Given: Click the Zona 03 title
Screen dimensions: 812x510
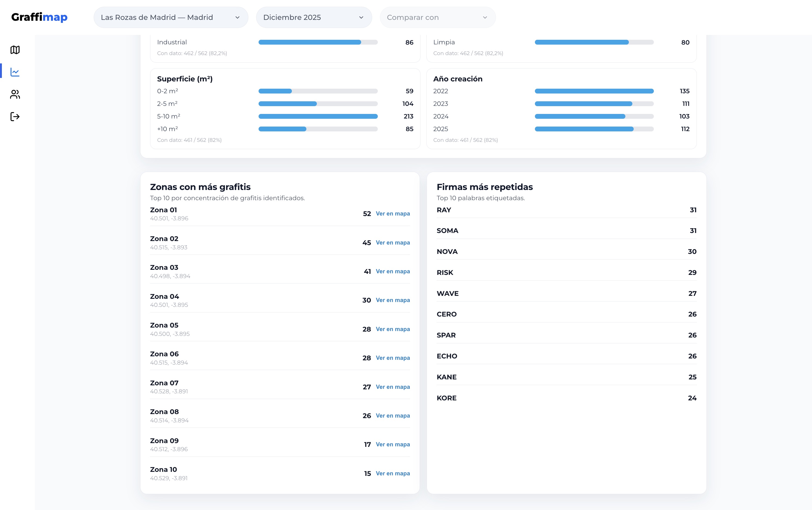Looking at the screenshot, I should click(164, 267).
